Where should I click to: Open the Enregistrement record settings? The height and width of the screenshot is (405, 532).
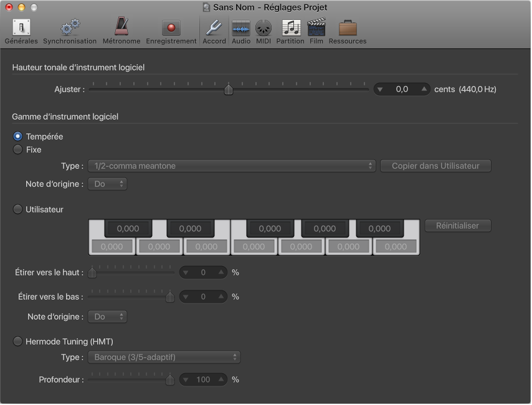171,31
